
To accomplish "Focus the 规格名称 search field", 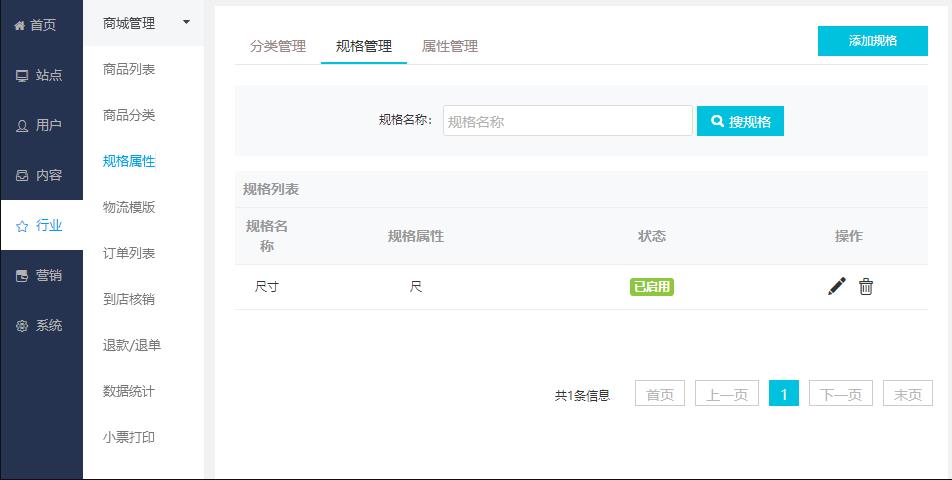I will [x=568, y=121].
